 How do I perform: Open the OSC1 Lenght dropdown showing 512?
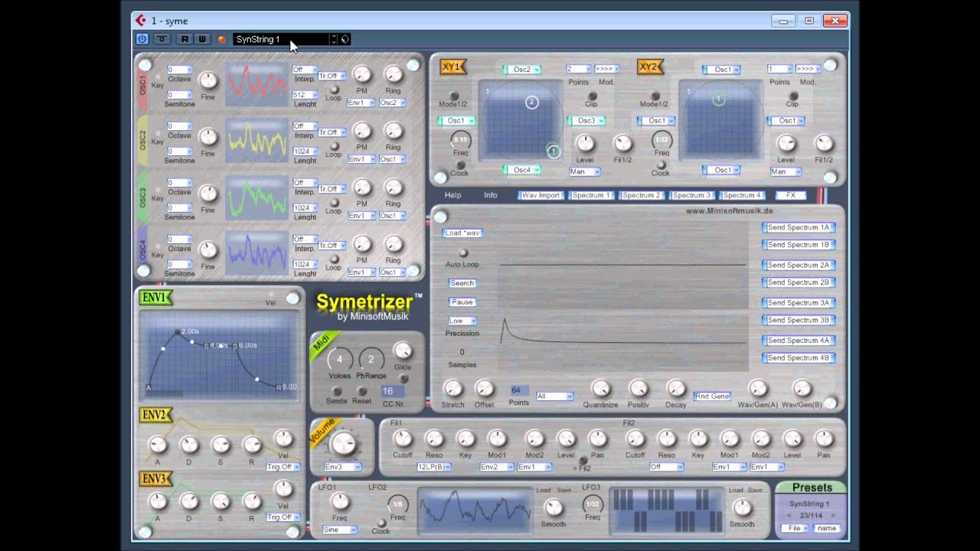pos(304,95)
